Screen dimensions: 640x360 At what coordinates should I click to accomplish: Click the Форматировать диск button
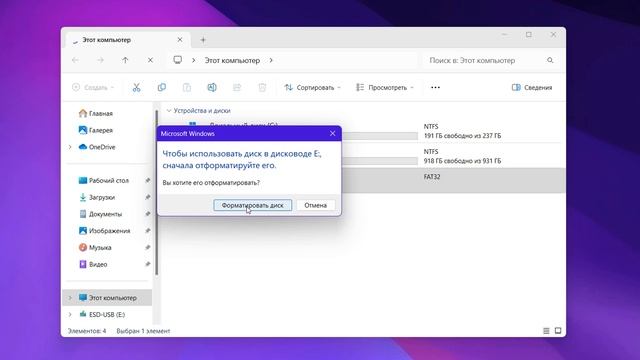[253, 205]
